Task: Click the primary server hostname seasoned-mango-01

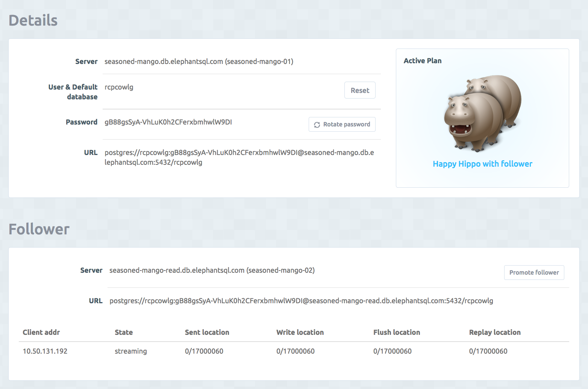Action: pyautogui.click(x=199, y=62)
